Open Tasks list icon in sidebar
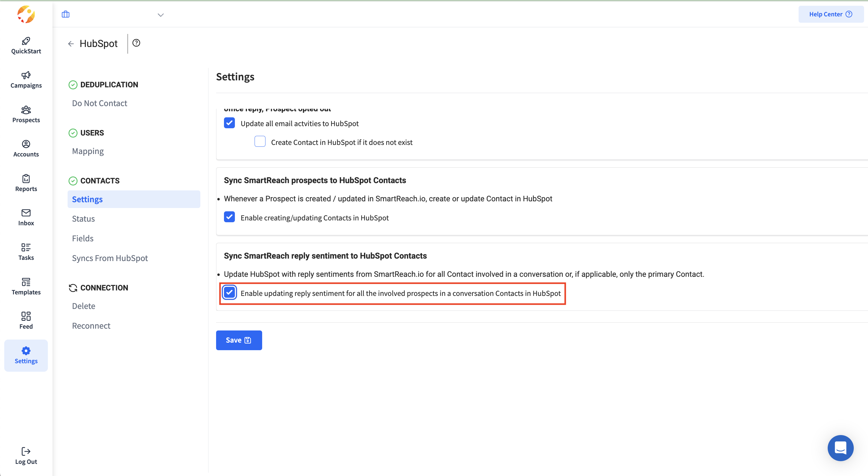 (x=26, y=247)
